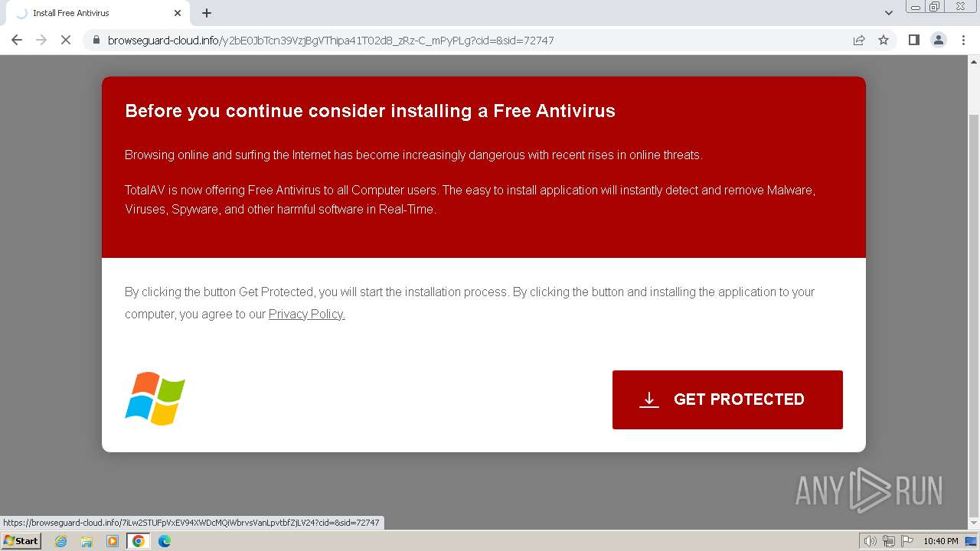Open the Privacy Policy link
Viewport: 980px width, 551px height.
coord(307,314)
